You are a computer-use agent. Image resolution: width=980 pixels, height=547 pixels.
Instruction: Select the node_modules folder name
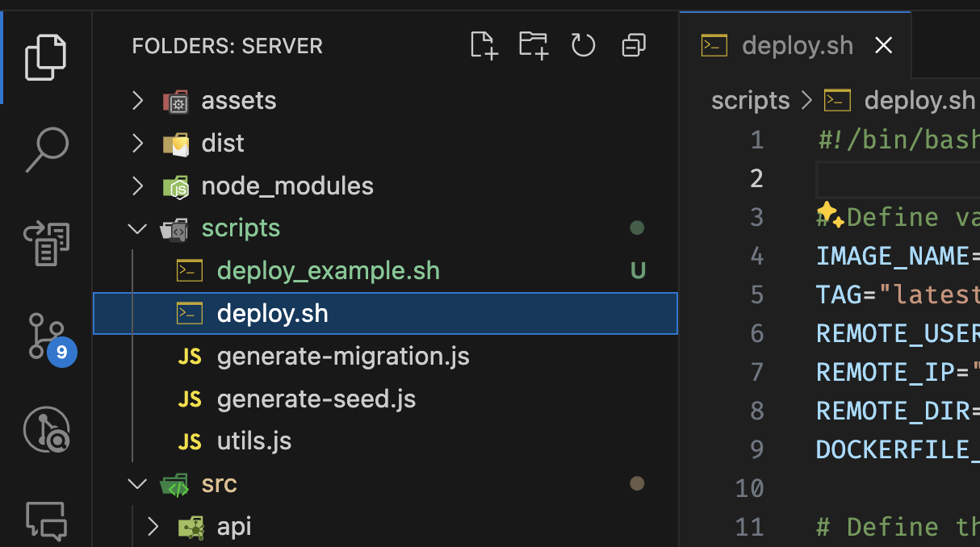pyautogui.click(x=287, y=186)
